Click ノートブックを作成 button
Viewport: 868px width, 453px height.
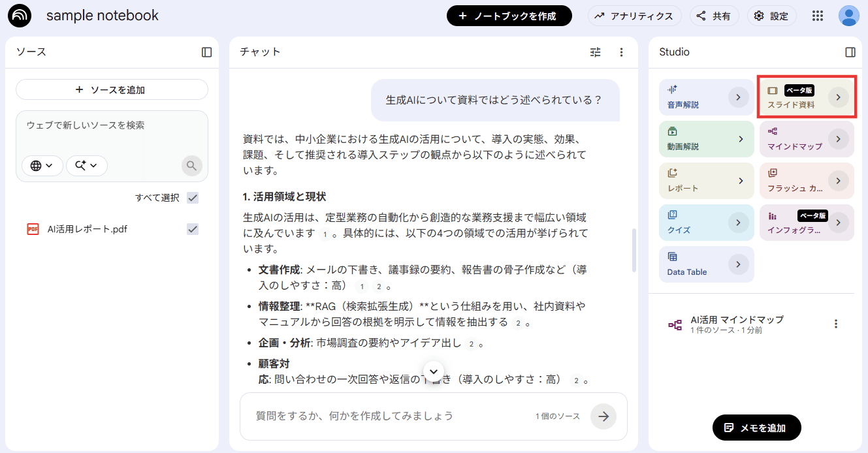(x=509, y=16)
